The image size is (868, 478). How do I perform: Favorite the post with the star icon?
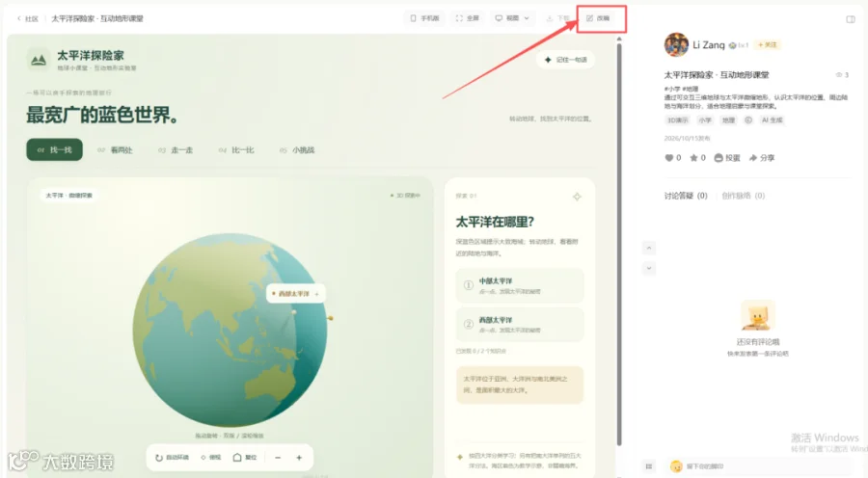coord(693,158)
